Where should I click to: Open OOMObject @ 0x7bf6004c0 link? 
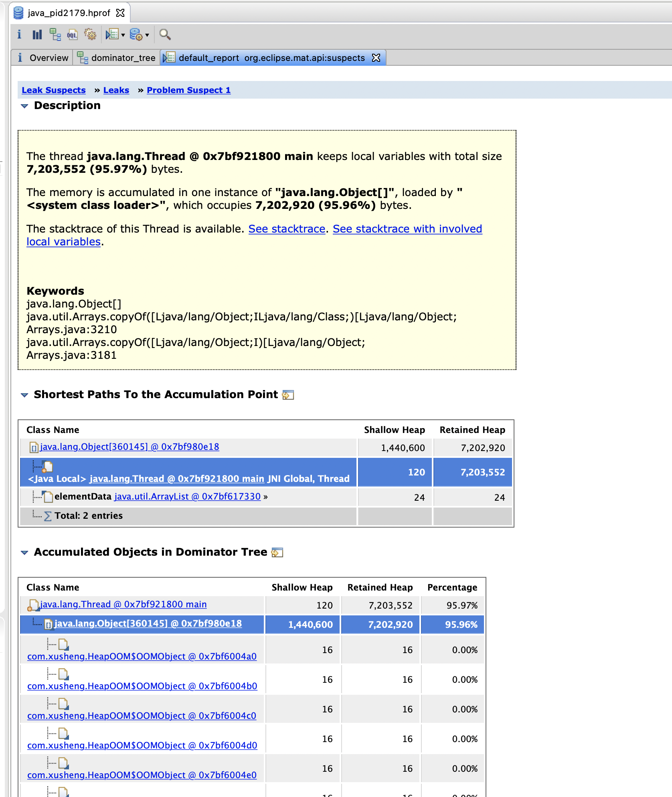[x=142, y=716]
